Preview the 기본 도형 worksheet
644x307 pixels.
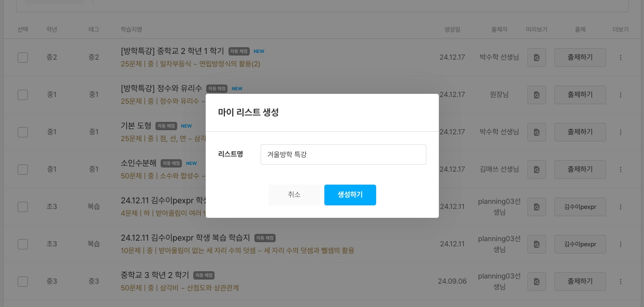537,132
